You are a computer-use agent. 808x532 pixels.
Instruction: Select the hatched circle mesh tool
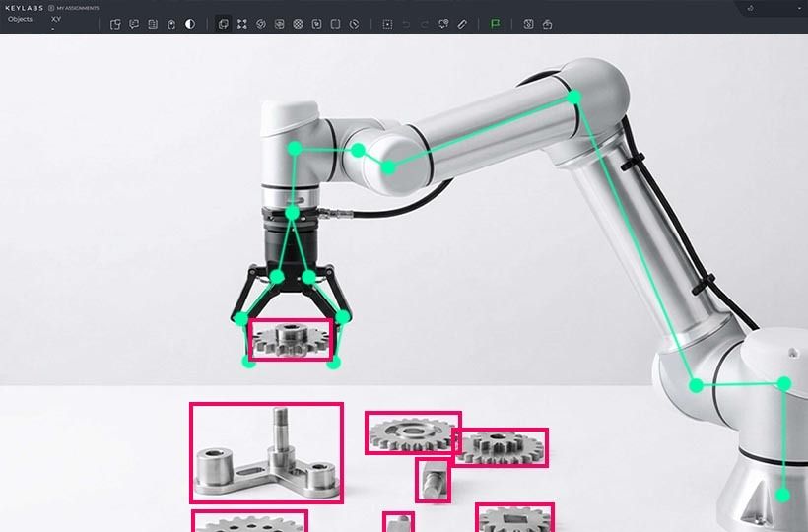tap(298, 24)
